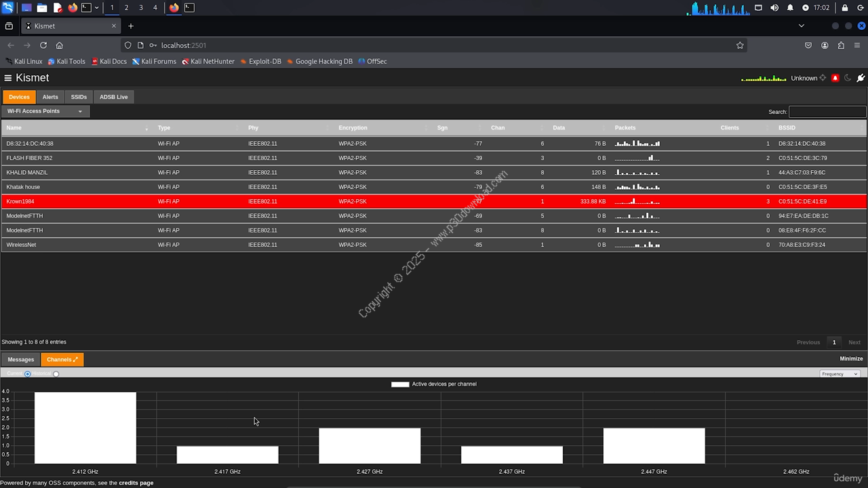
Task: Open the Kali Tools bookmark
Action: pyautogui.click(x=66, y=61)
